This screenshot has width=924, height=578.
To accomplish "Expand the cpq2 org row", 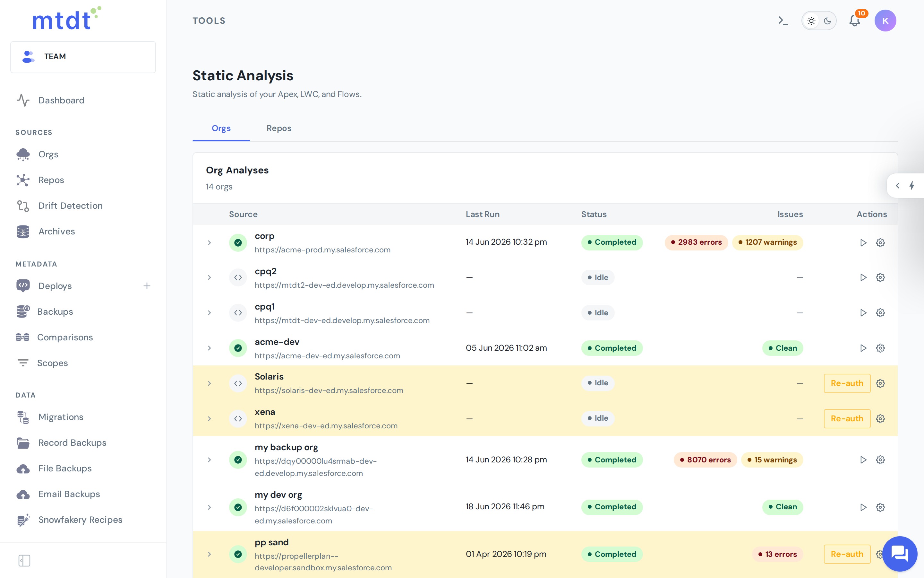I will (x=209, y=277).
